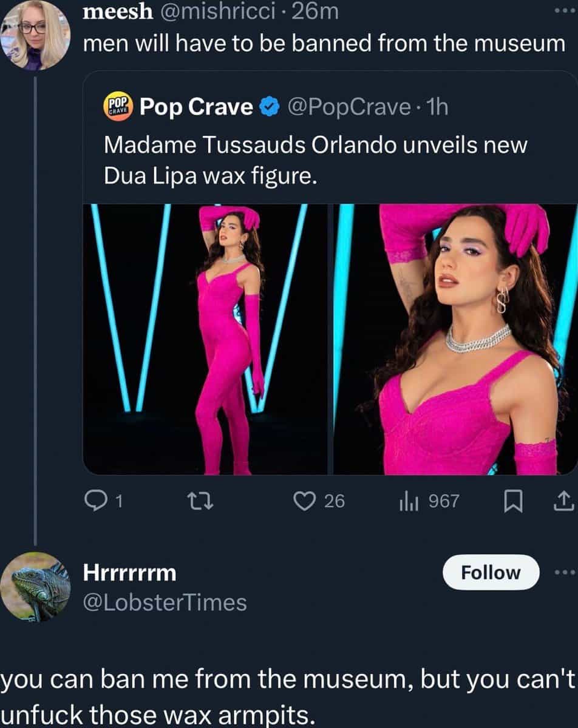Tap the retweet icon
This screenshot has height=728, width=578.
(x=198, y=500)
